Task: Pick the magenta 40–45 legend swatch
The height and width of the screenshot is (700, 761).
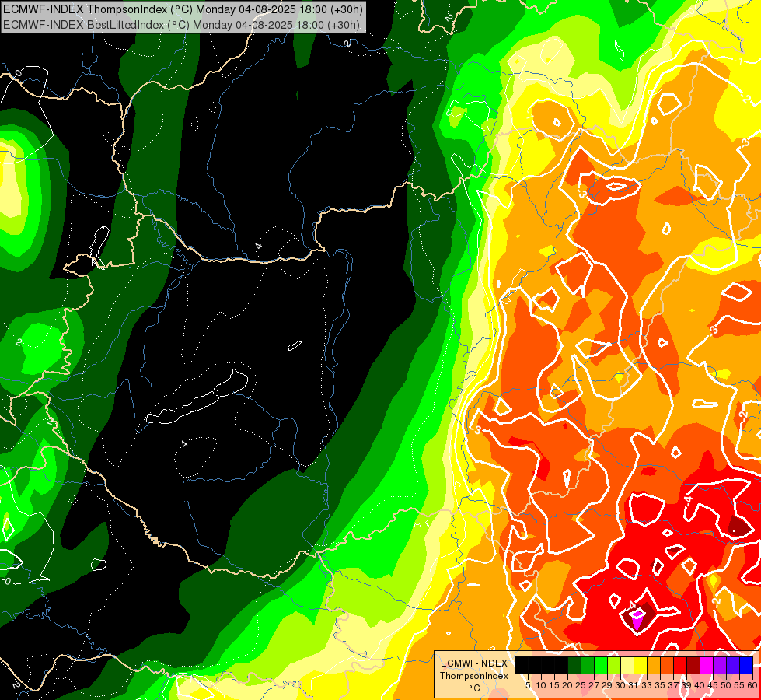Action: click(707, 665)
